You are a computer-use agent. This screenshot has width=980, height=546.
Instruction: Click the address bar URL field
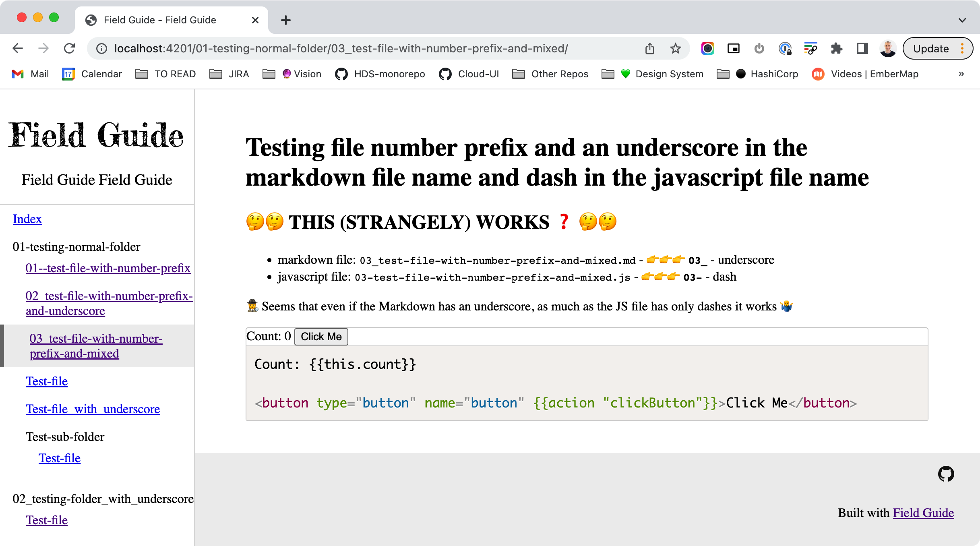coord(341,49)
